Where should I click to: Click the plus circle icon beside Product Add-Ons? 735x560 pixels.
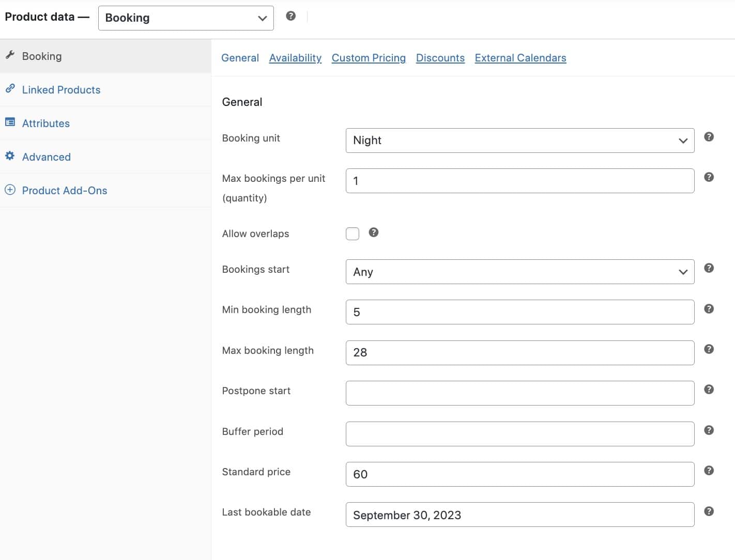point(10,190)
